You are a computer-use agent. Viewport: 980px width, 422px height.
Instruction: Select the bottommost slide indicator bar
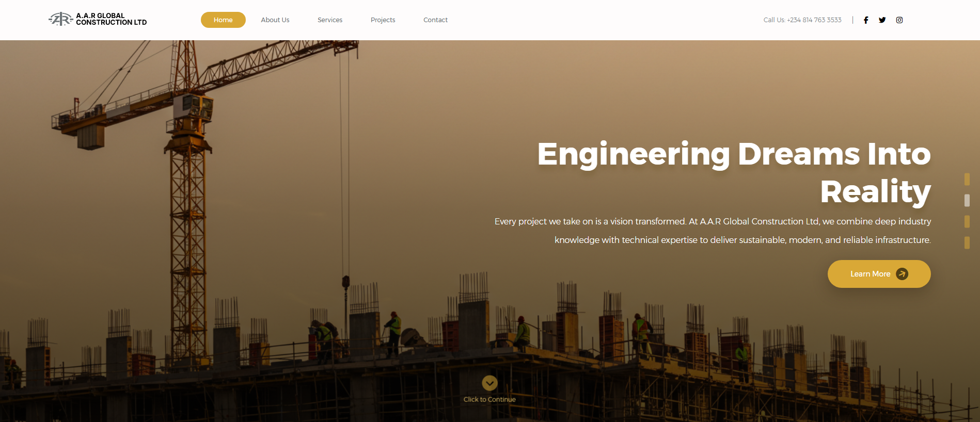[x=967, y=242]
